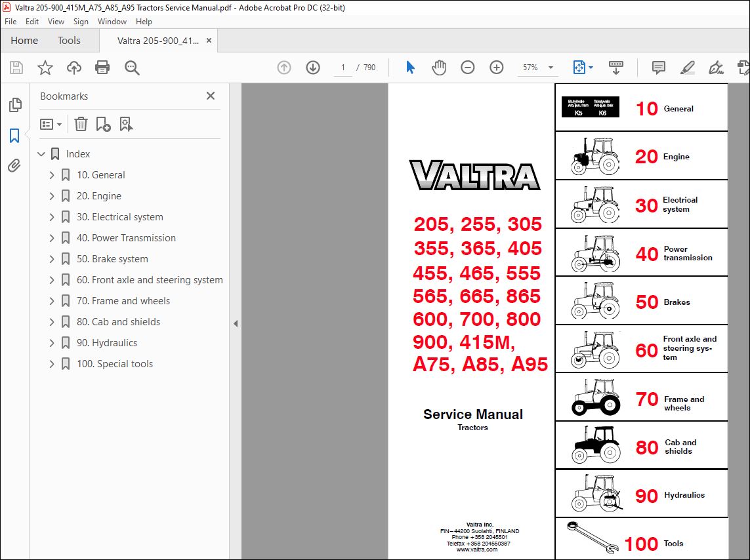Click the 40 Power transmission page tile
Screen dimensions: 750x560
(642, 252)
